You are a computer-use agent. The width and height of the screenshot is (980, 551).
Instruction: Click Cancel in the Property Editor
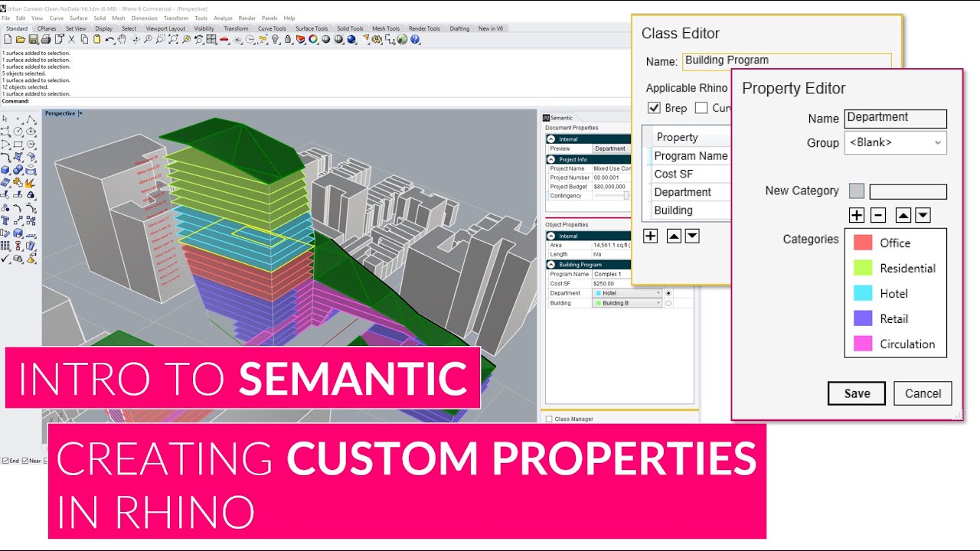click(922, 393)
